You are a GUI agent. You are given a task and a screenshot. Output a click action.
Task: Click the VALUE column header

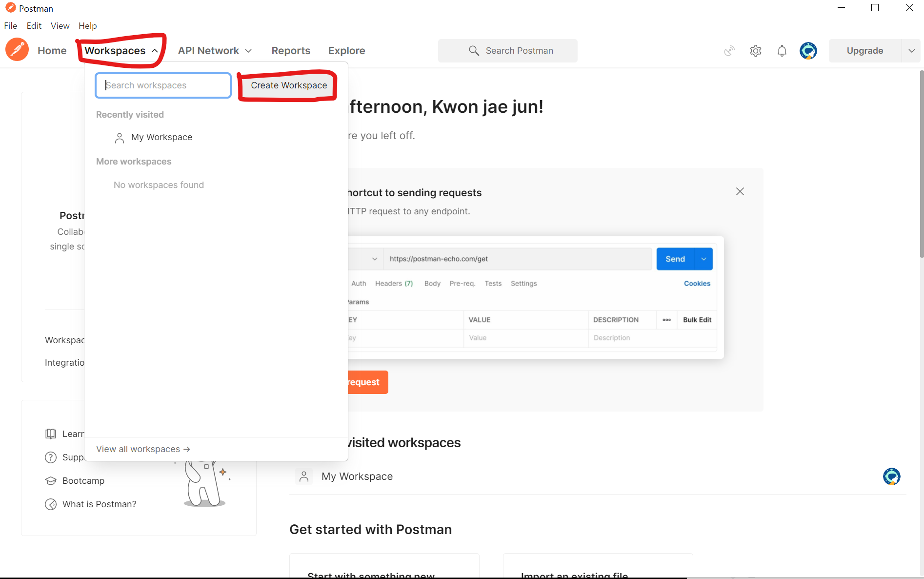tap(480, 320)
